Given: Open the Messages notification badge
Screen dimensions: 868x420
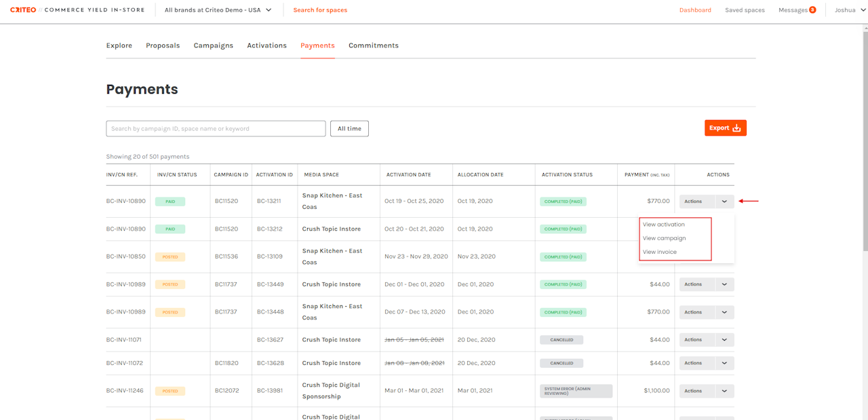Looking at the screenshot, I should [x=812, y=10].
